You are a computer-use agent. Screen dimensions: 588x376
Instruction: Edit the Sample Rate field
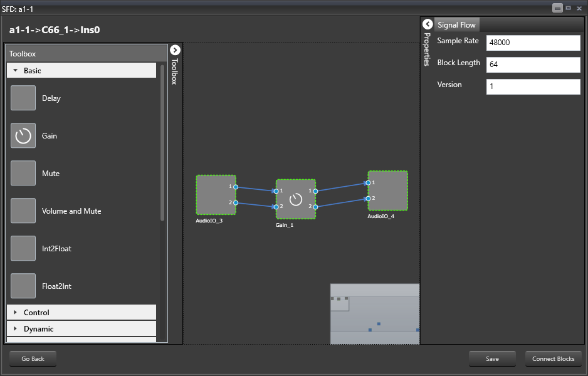tap(533, 43)
